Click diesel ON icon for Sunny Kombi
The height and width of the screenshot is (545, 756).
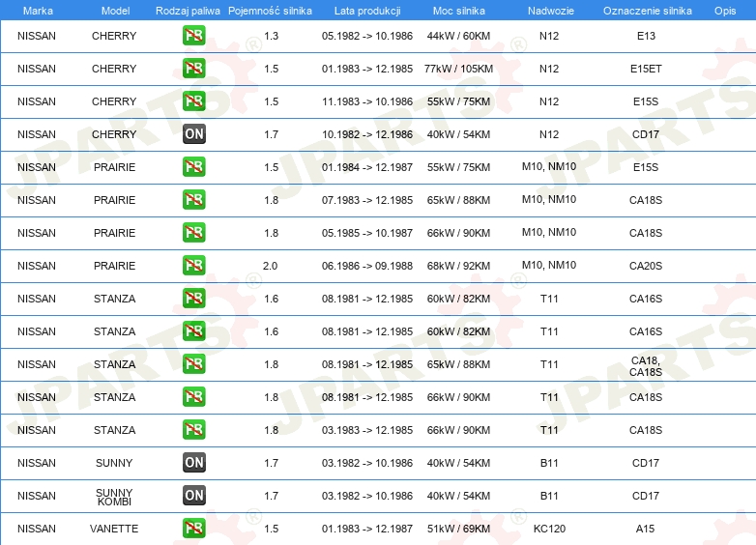tap(193, 496)
